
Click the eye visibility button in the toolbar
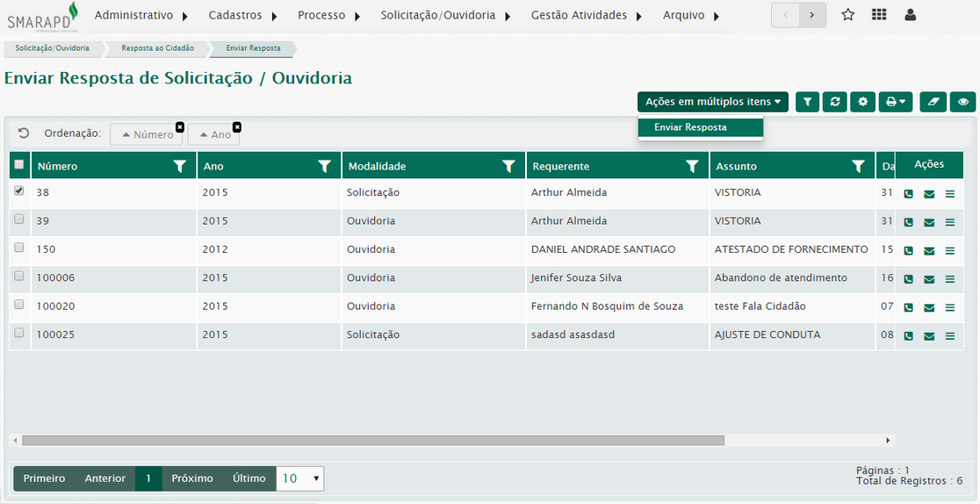point(963,102)
